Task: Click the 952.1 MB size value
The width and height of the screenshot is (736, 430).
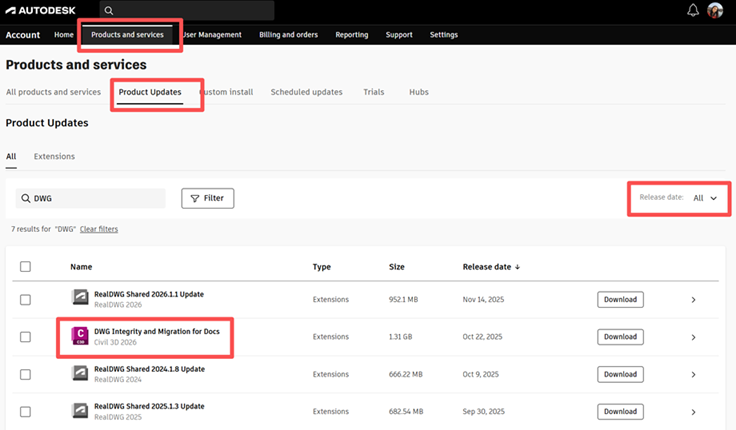Action: pos(403,299)
